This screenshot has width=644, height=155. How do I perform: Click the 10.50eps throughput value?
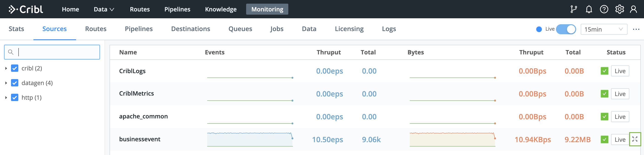pos(327,139)
